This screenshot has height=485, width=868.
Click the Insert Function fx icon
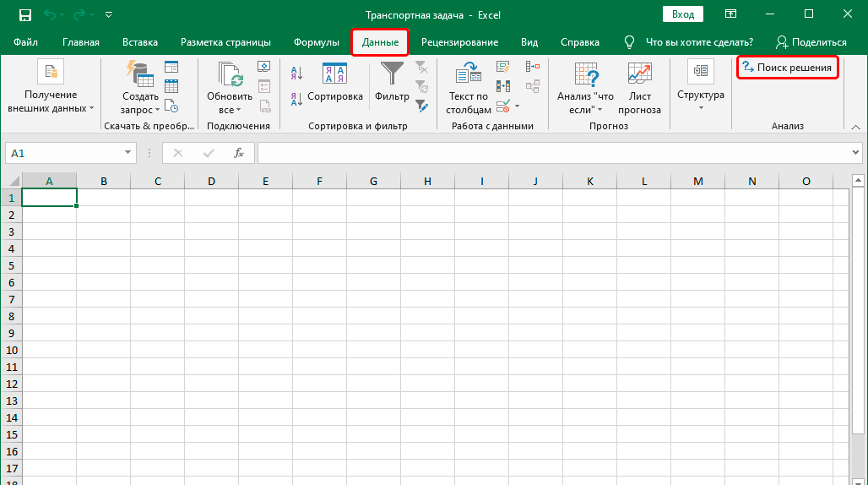click(x=239, y=153)
